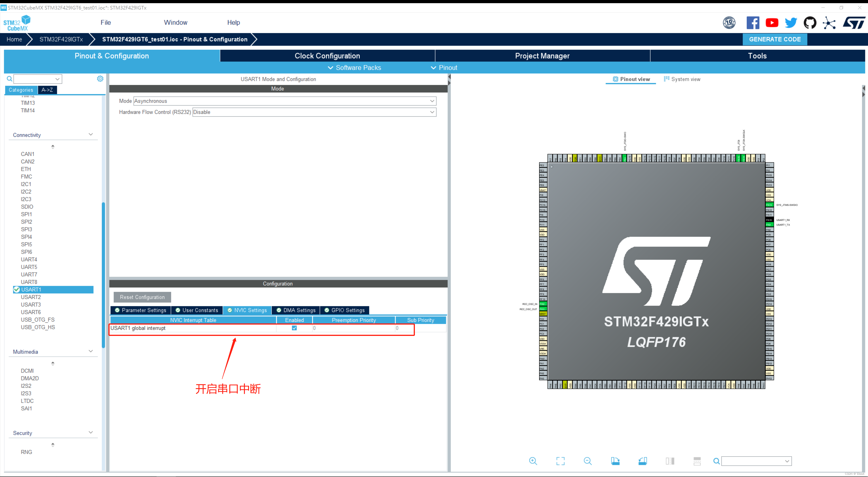
Task: Open the Facebook link icon
Action: pos(753,23)
